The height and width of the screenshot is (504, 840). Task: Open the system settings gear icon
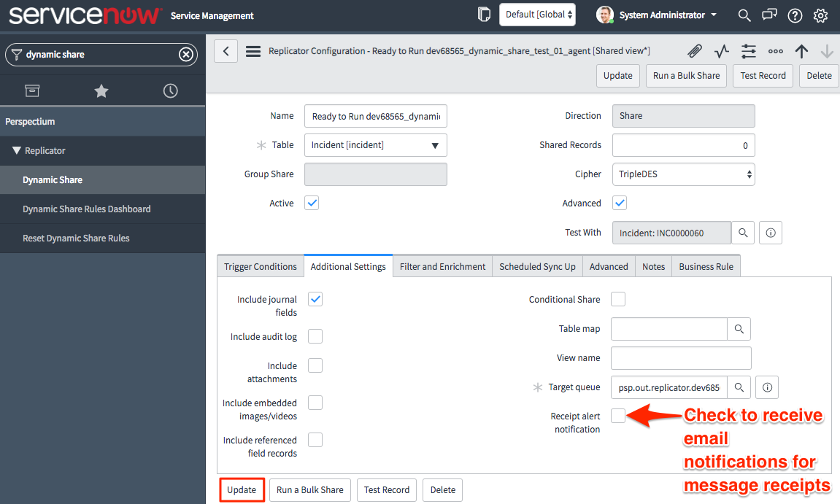[x=820, y=15]
